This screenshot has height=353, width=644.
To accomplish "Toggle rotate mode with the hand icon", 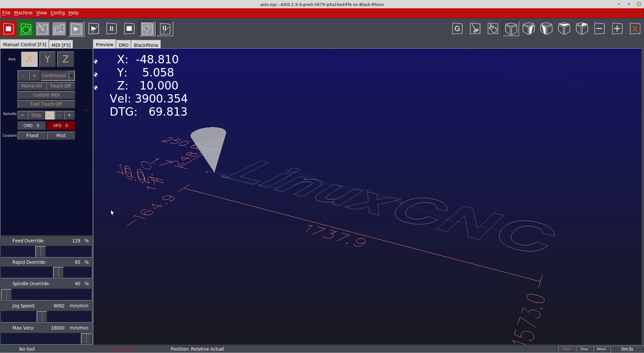I will point(493,29).
